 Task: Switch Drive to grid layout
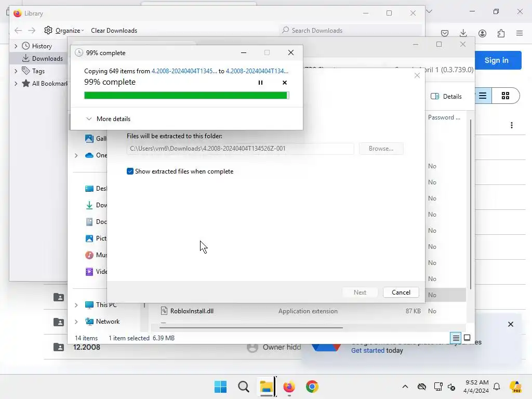506,96
